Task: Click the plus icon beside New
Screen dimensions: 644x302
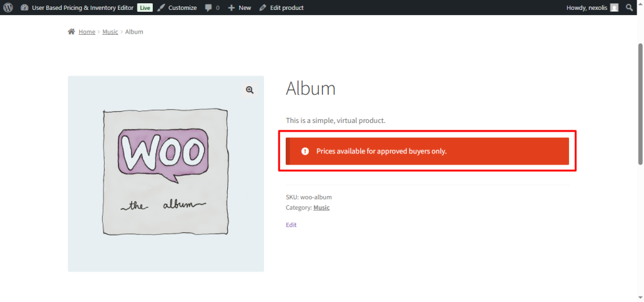Action: [x=231, y=7]
